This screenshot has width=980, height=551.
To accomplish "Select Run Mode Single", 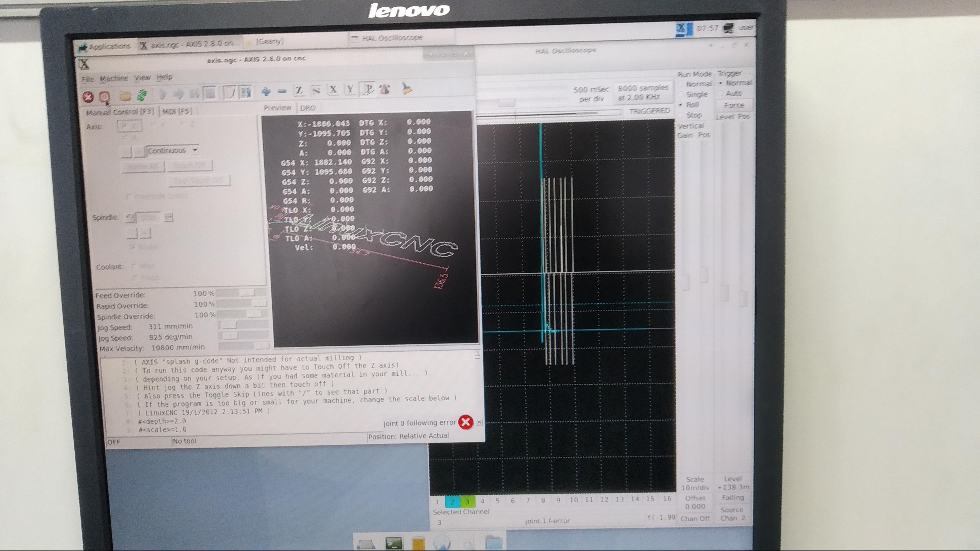I will coord(693,94).
